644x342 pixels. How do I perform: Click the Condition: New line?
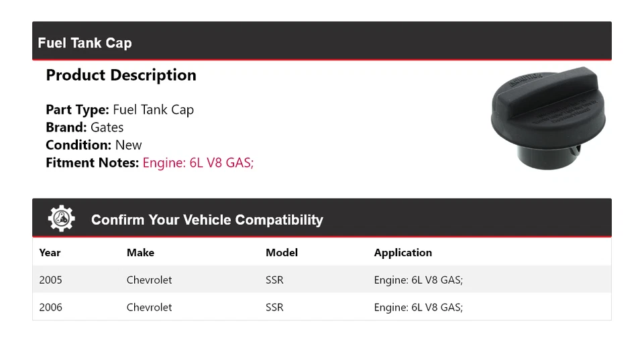pyautogui.click(x=94, y=145)
